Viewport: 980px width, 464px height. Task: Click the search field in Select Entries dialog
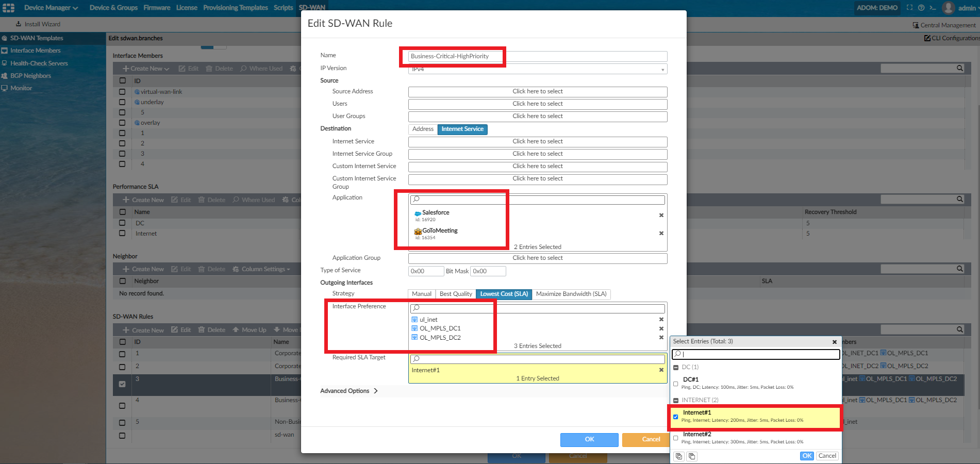(755, 354)
